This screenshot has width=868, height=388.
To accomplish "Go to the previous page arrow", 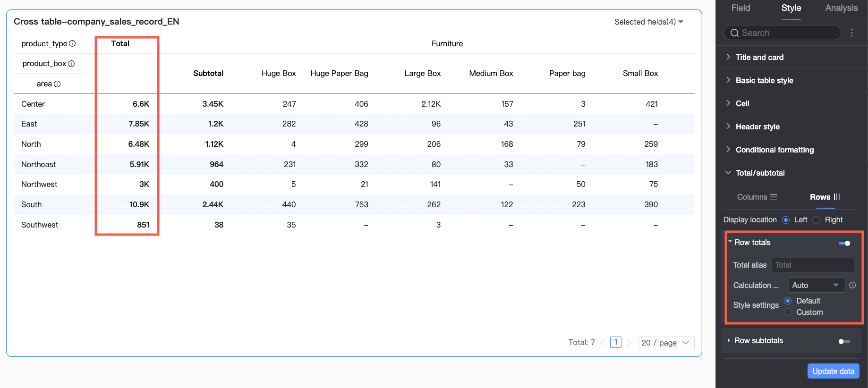I will coord(603,343).
